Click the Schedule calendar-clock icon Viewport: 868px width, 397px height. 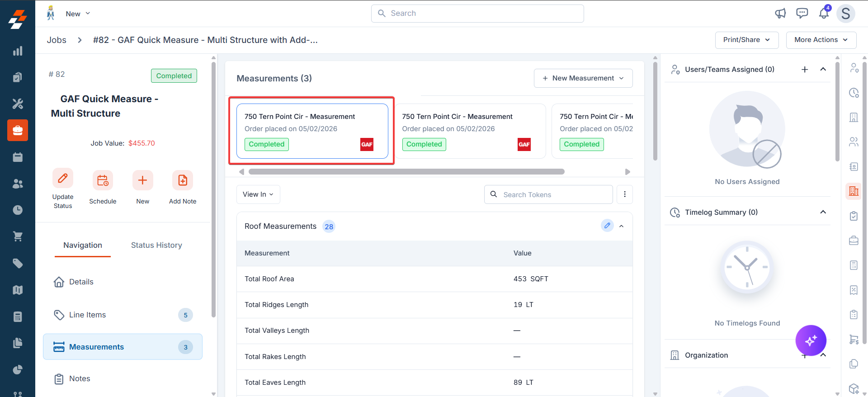[x=103, y=180]
